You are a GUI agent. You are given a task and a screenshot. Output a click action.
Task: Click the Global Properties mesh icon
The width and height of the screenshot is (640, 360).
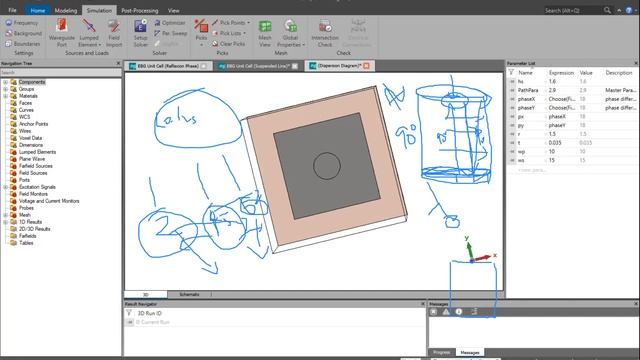[x=291, y=26]
